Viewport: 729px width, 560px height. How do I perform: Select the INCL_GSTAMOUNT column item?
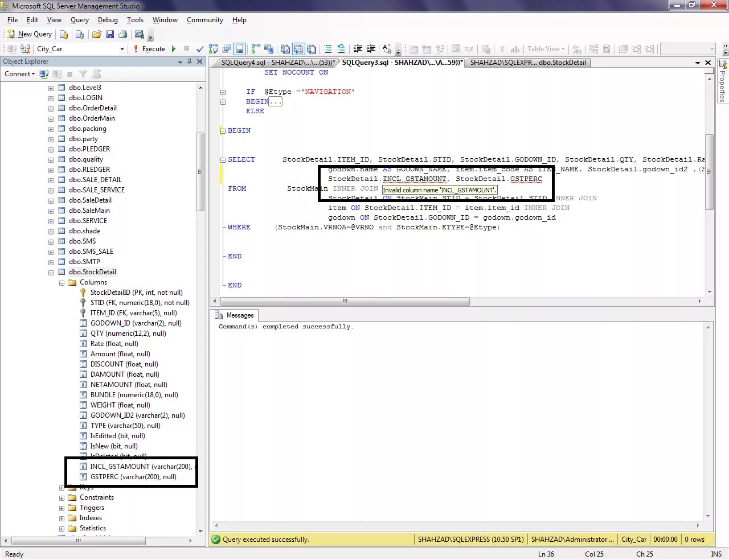point(141,467)
